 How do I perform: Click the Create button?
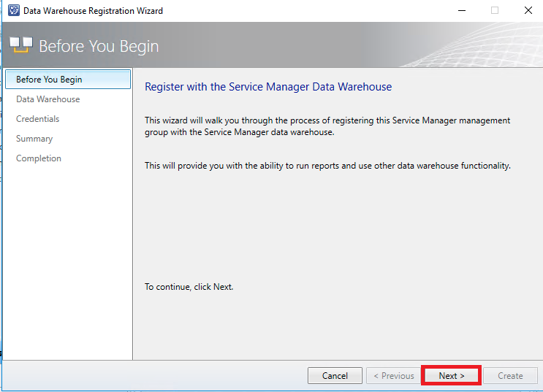(510, 376)
